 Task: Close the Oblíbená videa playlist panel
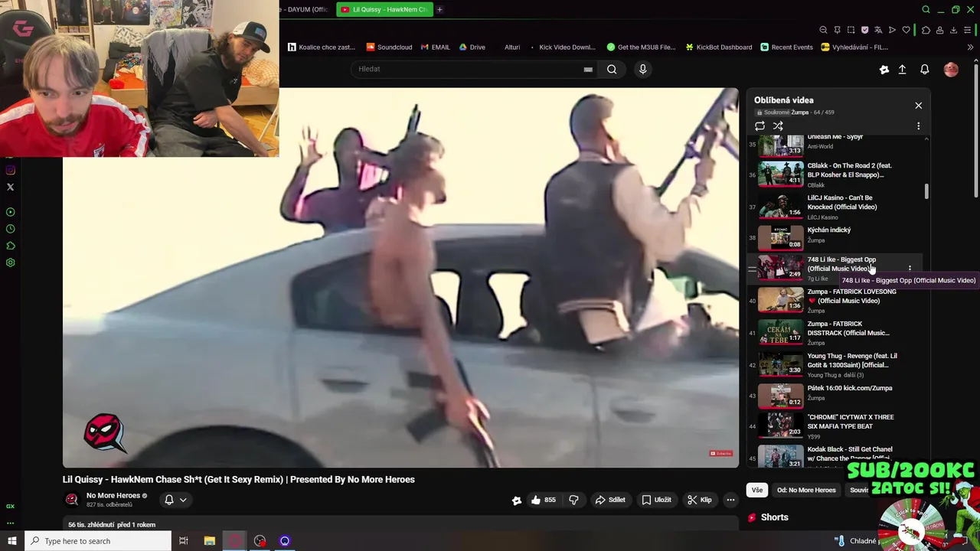tap(918, 106)
